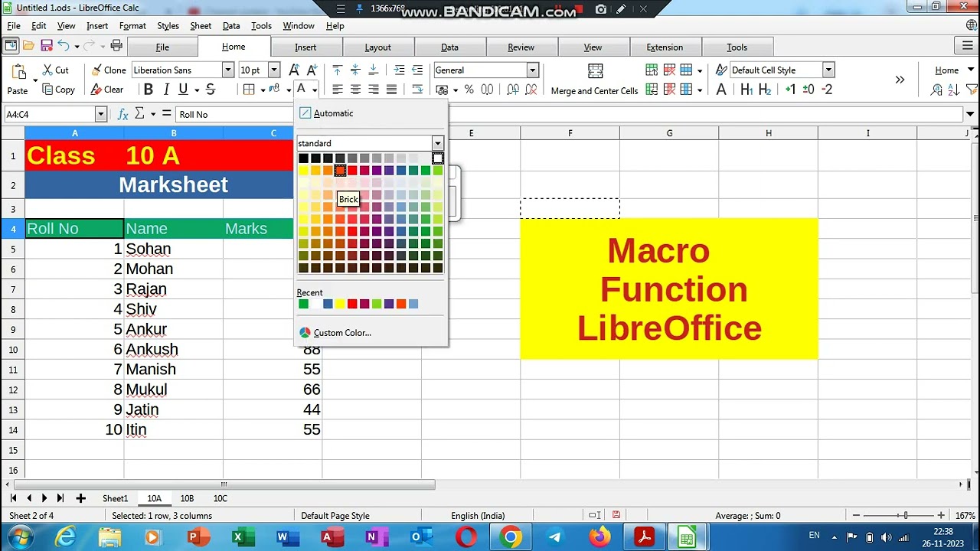Expand the formula bar
Screen dimensions: 980x551
point(971,114)
